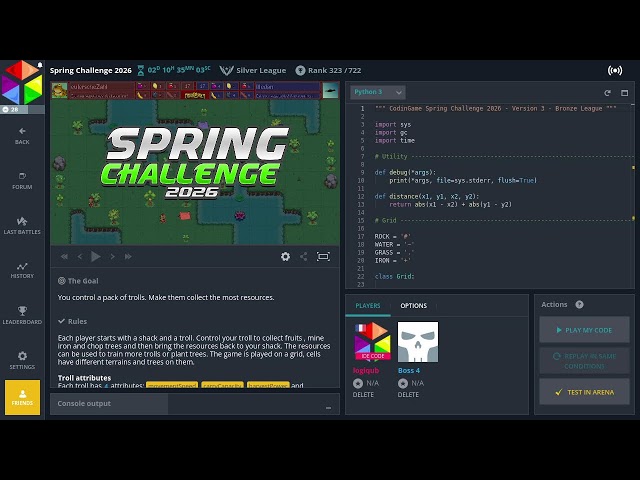Reset code with refresh icon
This screenshot has height=480, width=640.
click(607, 93)
